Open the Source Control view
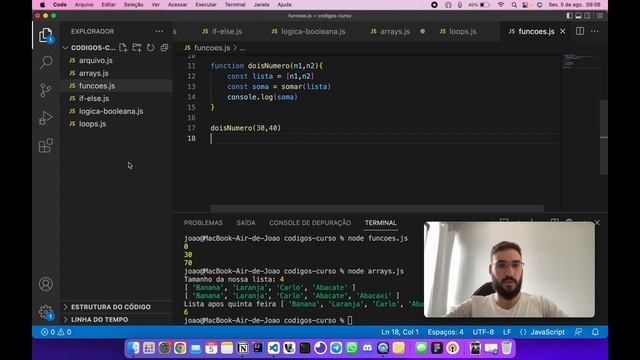This screenshot has height=360, width=640. click(x=46, y=90)
